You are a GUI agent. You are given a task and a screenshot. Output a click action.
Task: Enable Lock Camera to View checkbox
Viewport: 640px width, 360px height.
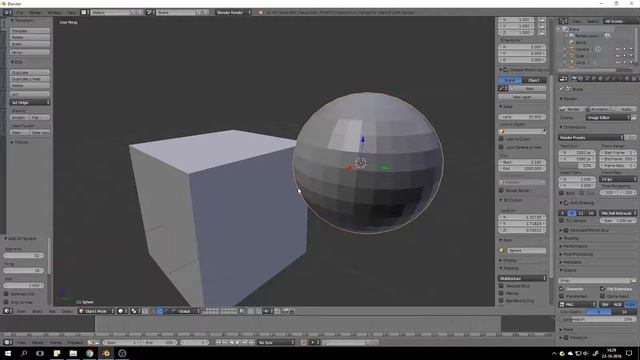coord(501,147)
